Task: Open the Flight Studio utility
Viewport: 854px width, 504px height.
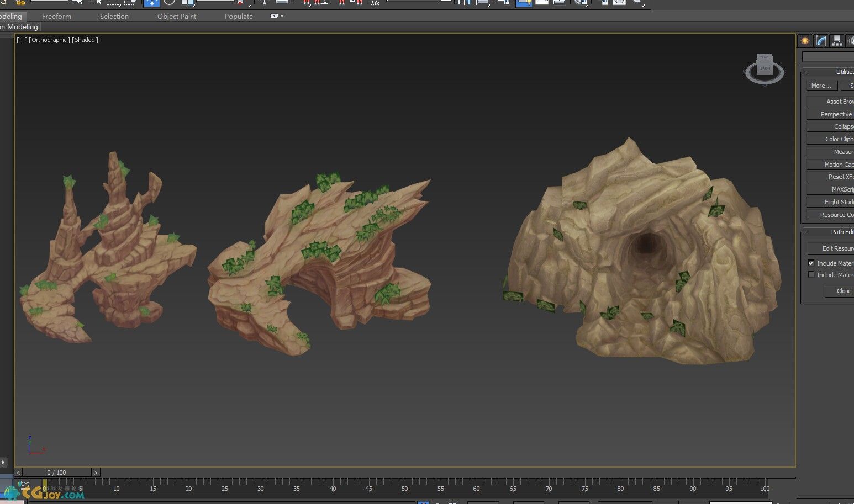Action: (x=830, y=202)
